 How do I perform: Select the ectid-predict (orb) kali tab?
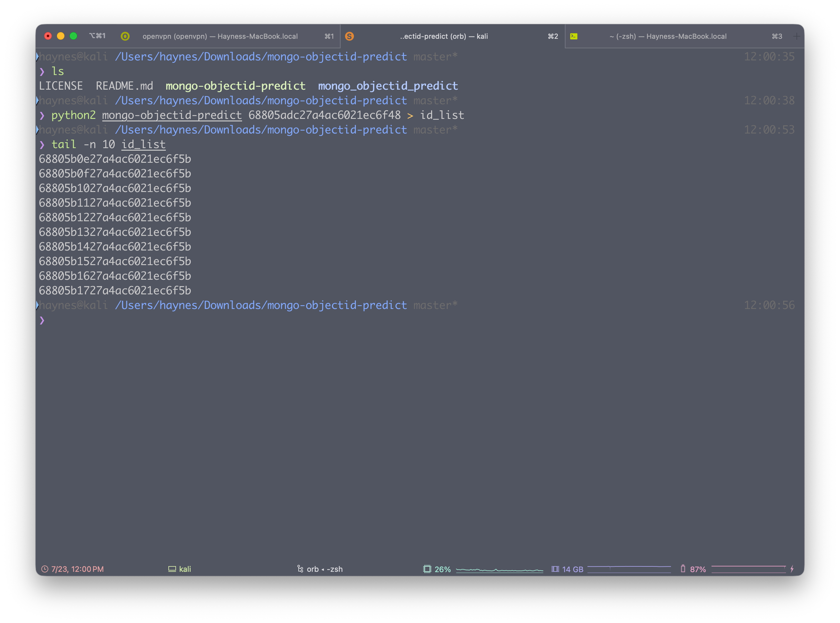pos(444,36)
